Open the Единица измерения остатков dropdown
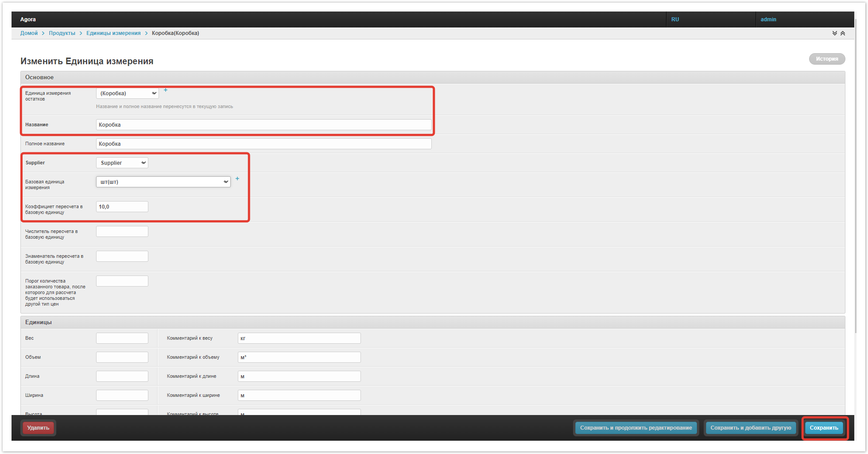 [128, 93]
